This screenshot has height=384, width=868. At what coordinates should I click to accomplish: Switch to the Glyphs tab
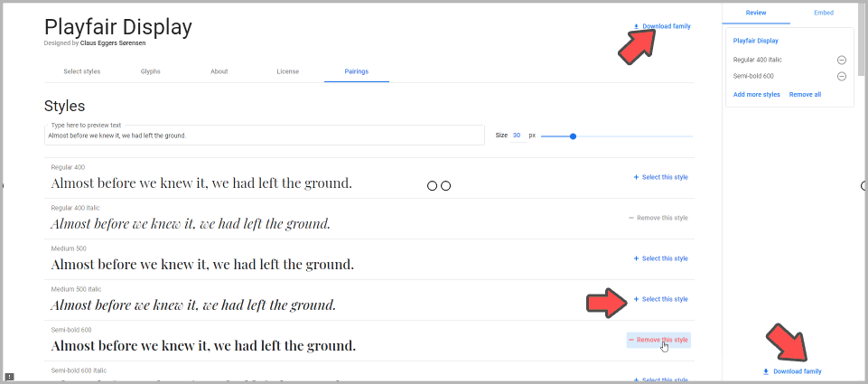pos(151,71)
